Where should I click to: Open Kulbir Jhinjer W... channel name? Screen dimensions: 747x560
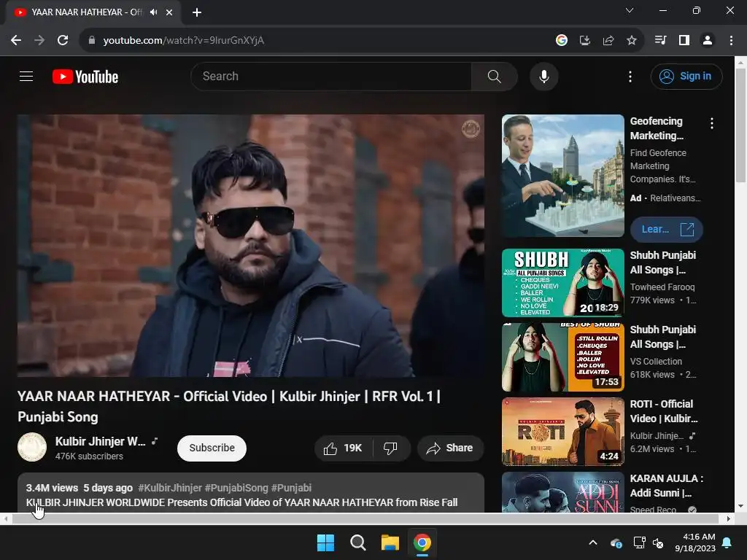(100, 441)
